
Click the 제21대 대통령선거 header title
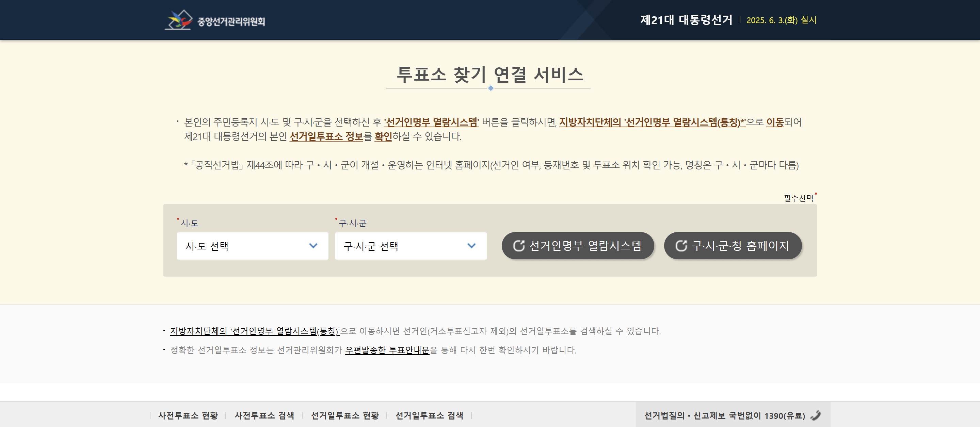pyautogui.click(x=686, y=20)
